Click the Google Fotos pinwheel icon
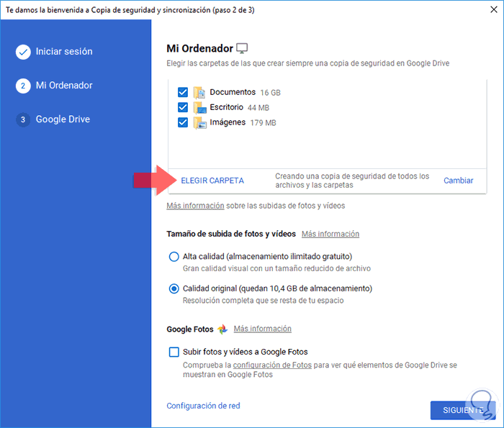 [222, 329]
